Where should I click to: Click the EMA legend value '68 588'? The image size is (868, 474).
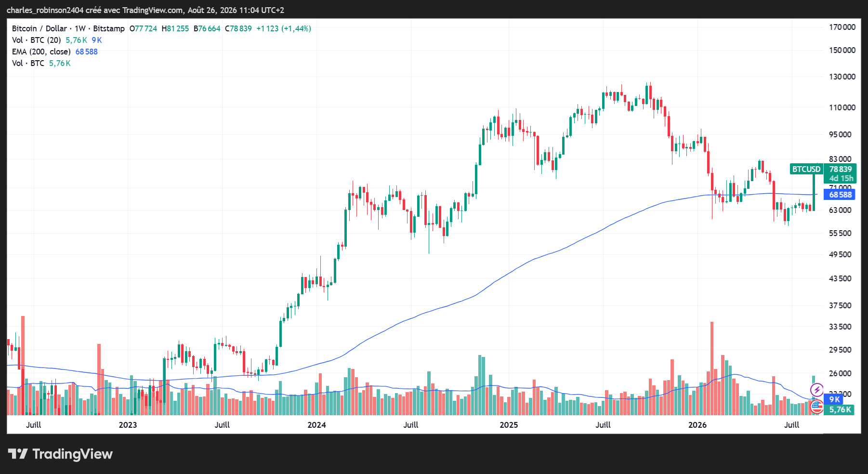tap(87, 52)
